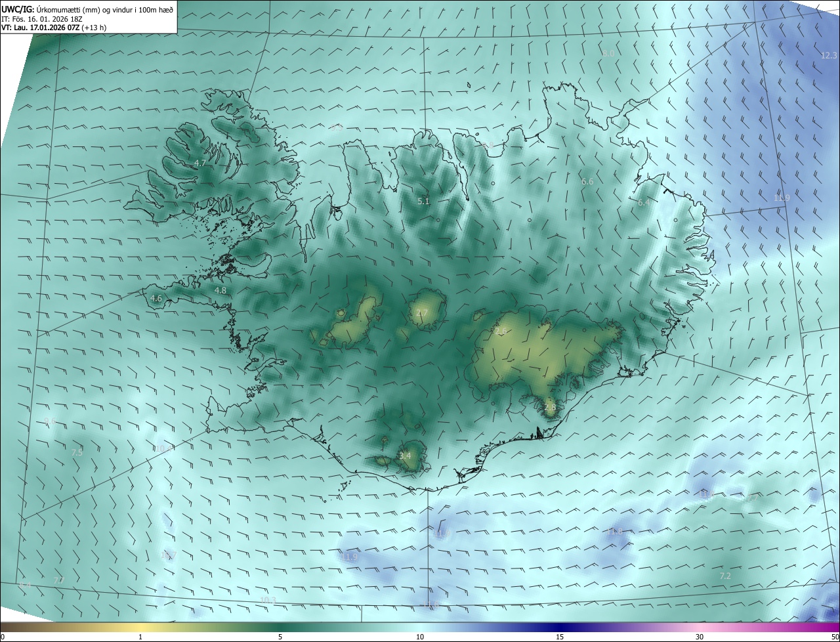840x642 pixels.
Task: Click the line "VT: Lau. 17.01.2026 07Z (+13 h)"
Action: pos(54,28)
